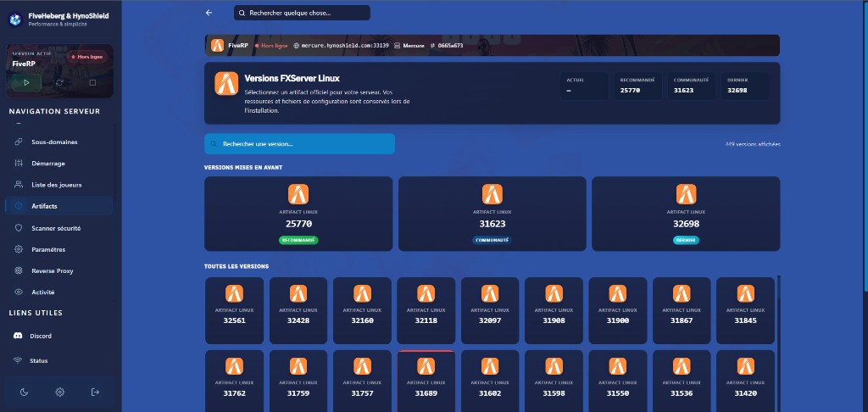Image resolution: width=868 pixels, height=412 pixels.
Task: Choose artifact version 31550
Action: 617,381
